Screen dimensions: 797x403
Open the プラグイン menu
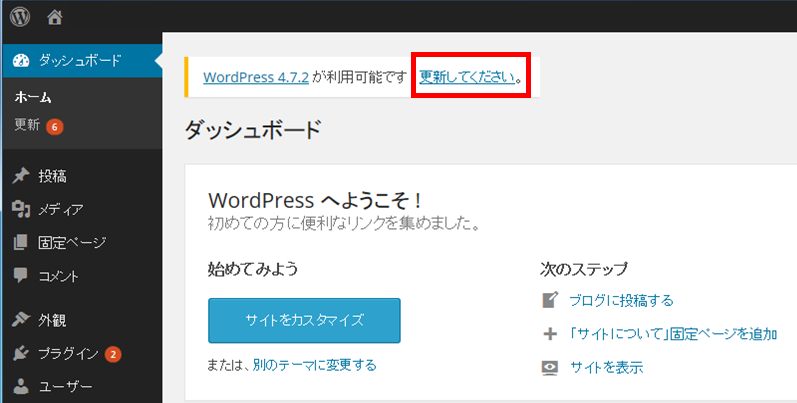(68, 354)
